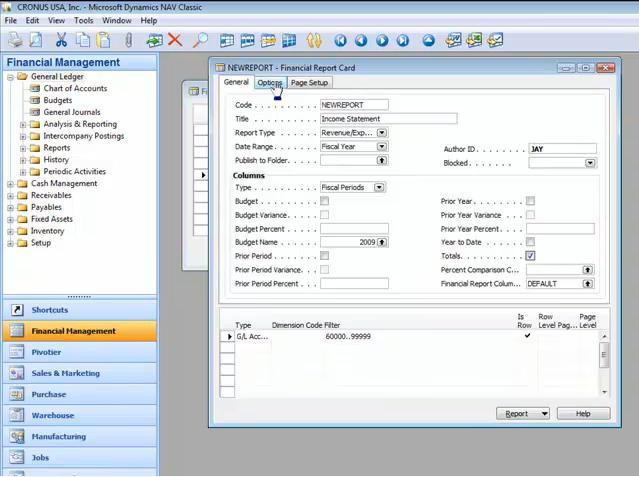This screenshot has height=477, width=639.
Task: Toggle the Prior Year Variance checkbox
Action: 530,214
